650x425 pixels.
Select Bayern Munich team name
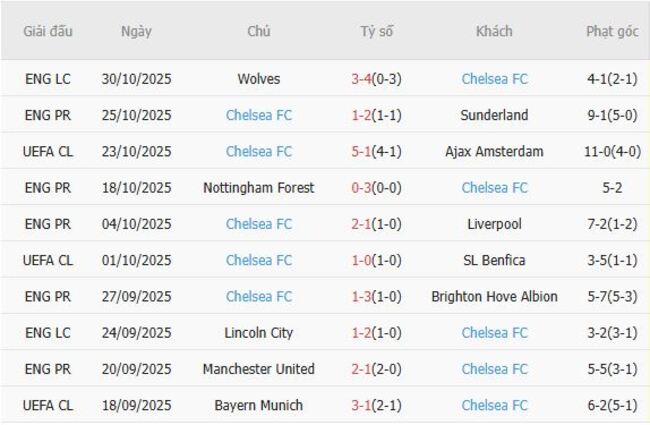[x=259, y=405]
